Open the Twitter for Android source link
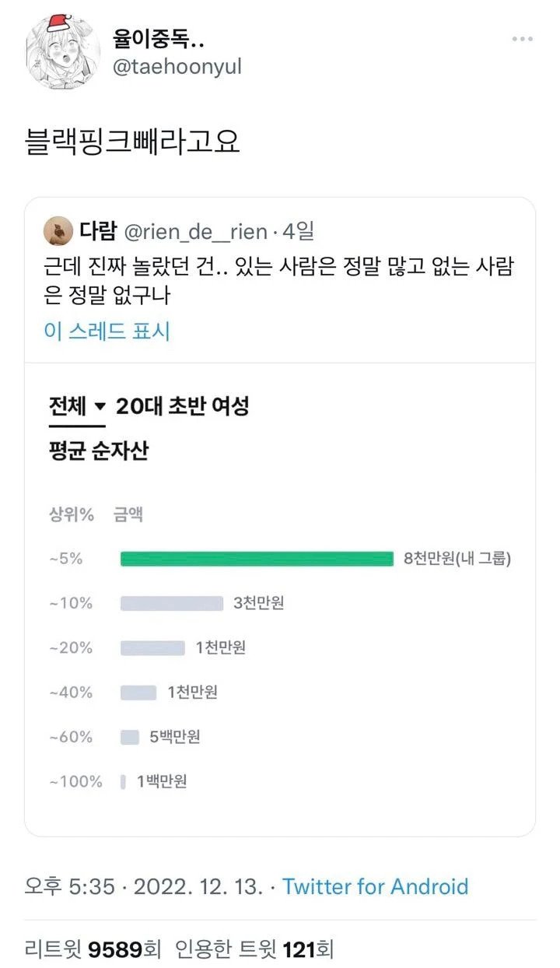Viewport: 560px width, 968px height. [x=375, y=886]
